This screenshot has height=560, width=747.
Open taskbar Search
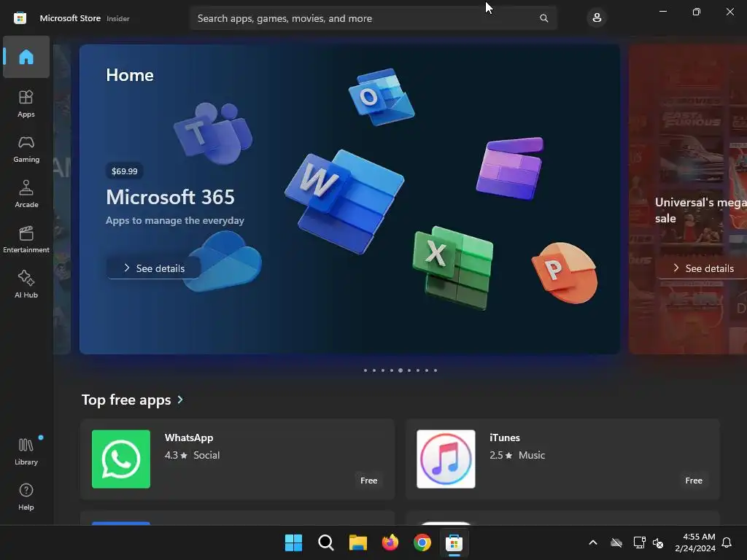coord(326,542)
